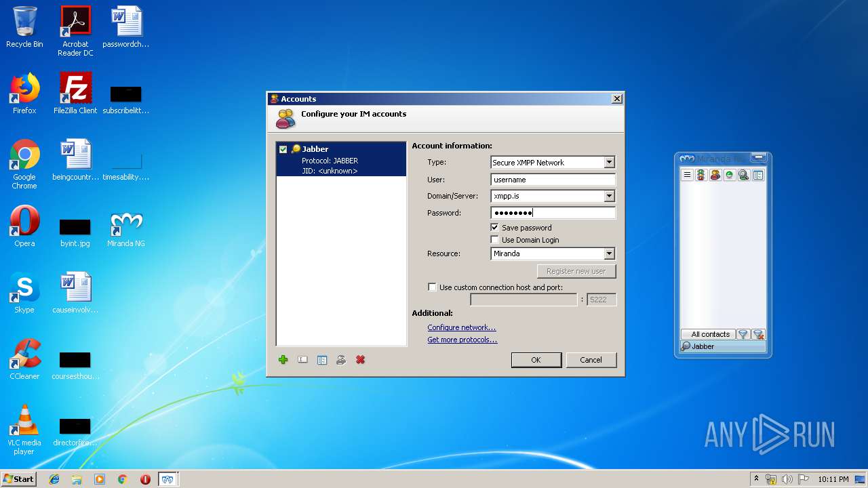This screenshot has height=488, width=868.
Task: Toggle the Save password checkbox
Action: 494,228
